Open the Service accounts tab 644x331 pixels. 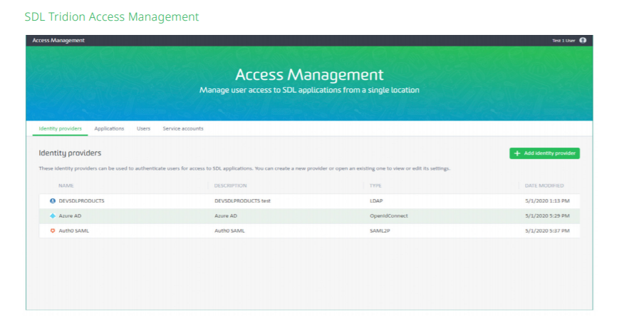tap(183, 128)
